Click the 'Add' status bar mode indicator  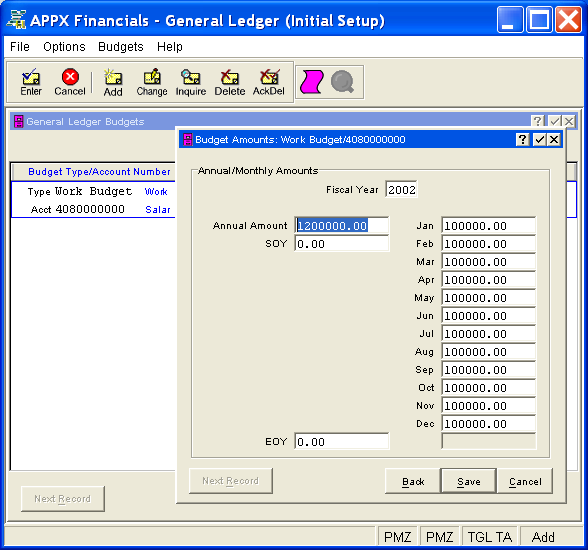coord(543,537)
